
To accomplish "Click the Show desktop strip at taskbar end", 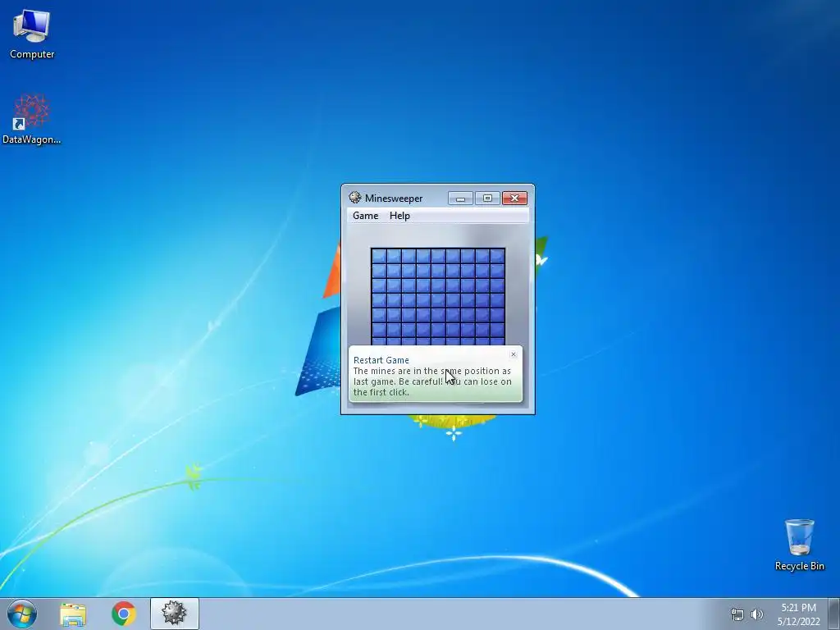I will pyautogui.click(x=834, y=614).
